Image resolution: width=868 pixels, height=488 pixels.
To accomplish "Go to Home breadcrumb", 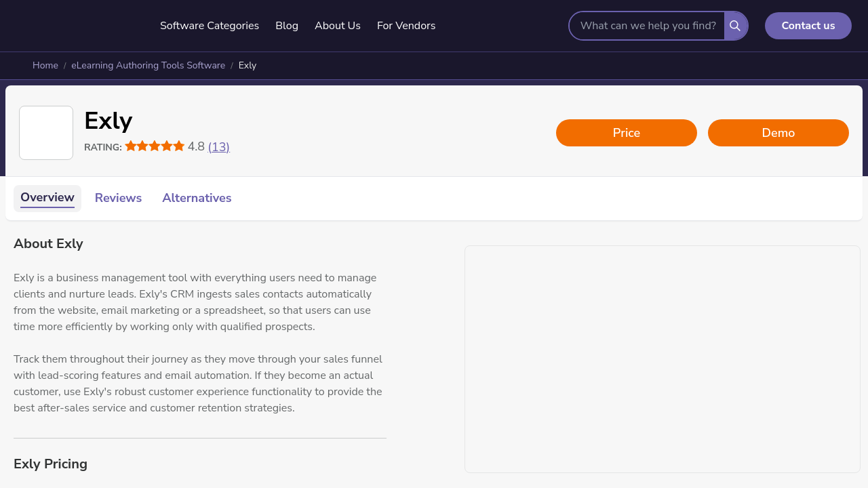I will coord(45,66).
